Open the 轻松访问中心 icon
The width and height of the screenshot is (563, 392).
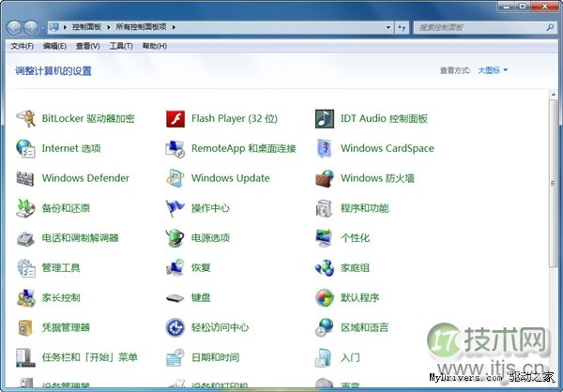[x=175, y=327]
